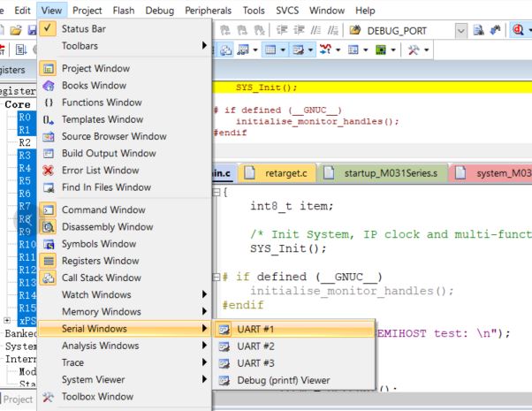Open the Toolbars submenu

[x=124, y=45]
